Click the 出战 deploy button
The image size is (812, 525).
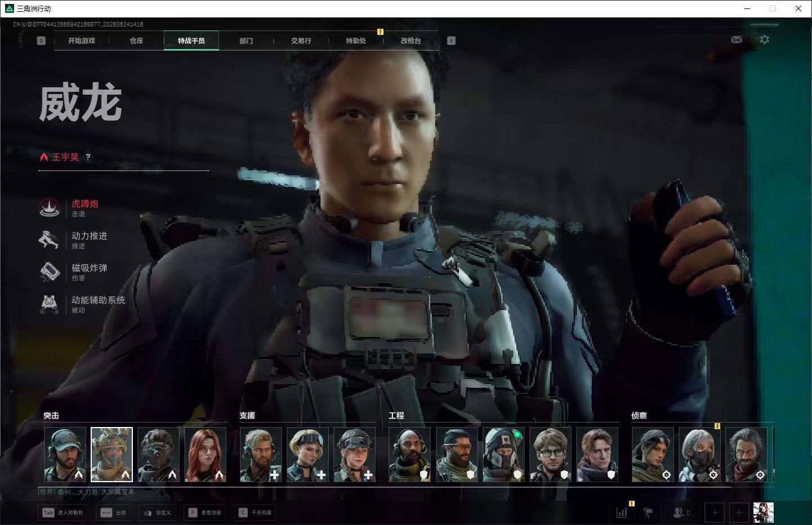pos(113,513)
